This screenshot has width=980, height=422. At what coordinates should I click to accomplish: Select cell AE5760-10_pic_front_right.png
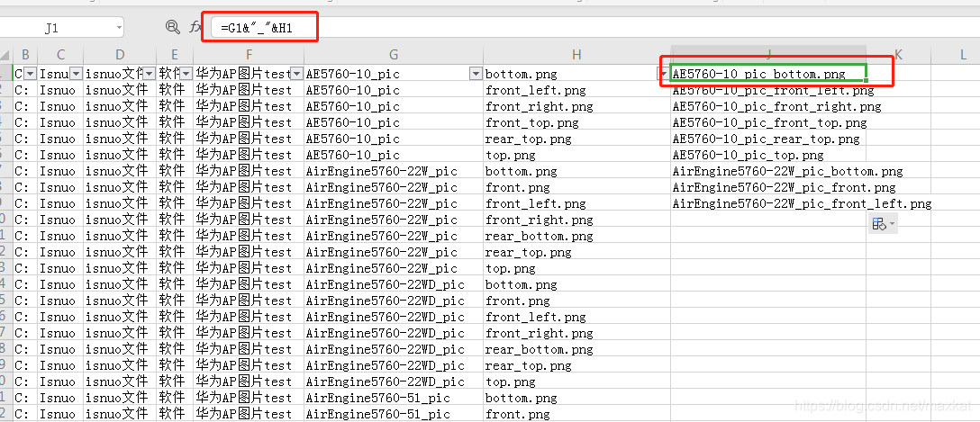768,106
